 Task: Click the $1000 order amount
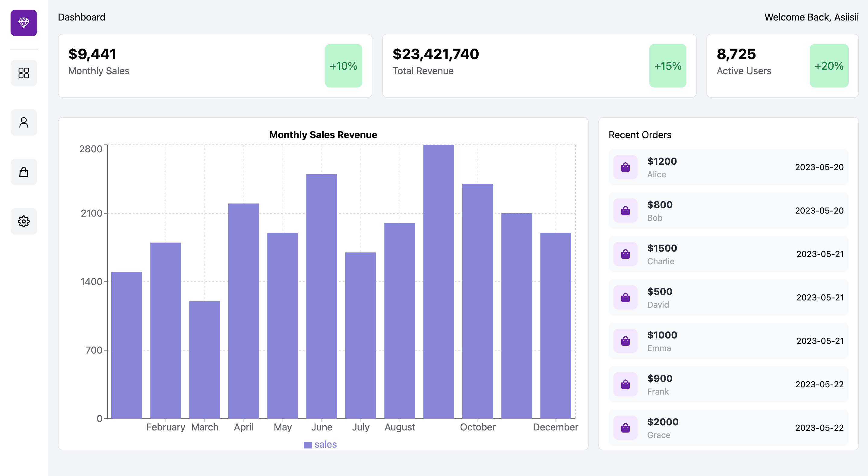[x=662, y=335]
